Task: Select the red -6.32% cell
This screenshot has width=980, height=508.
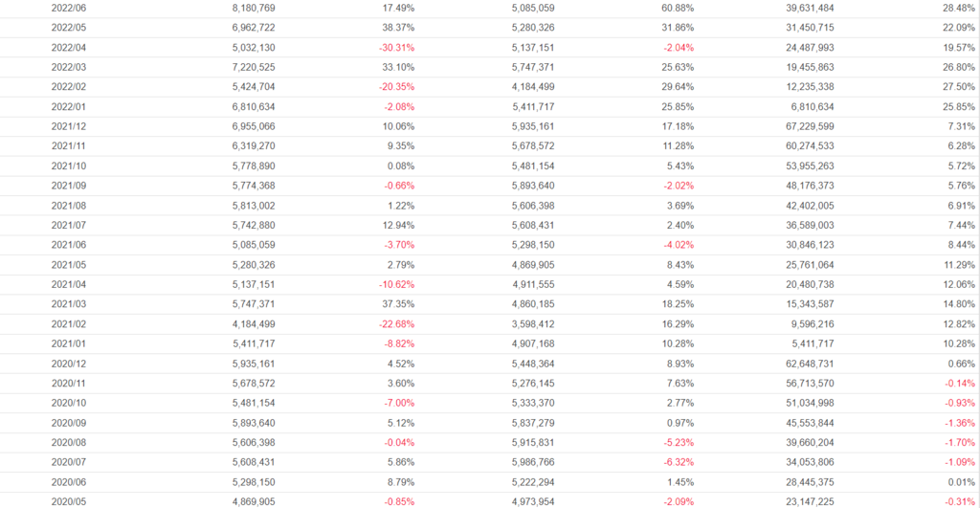Action: 675,461
